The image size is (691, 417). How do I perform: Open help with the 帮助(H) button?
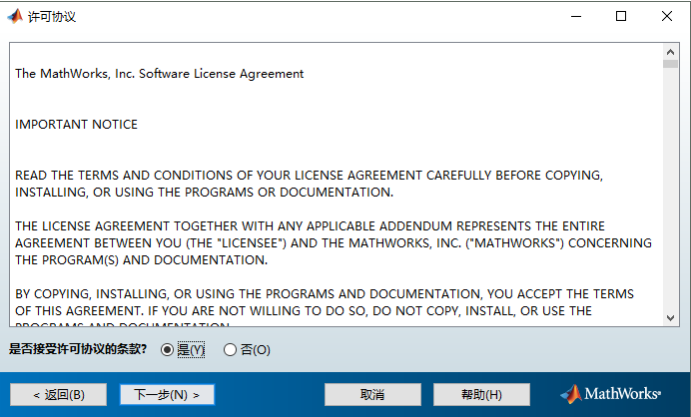(482, 395)
